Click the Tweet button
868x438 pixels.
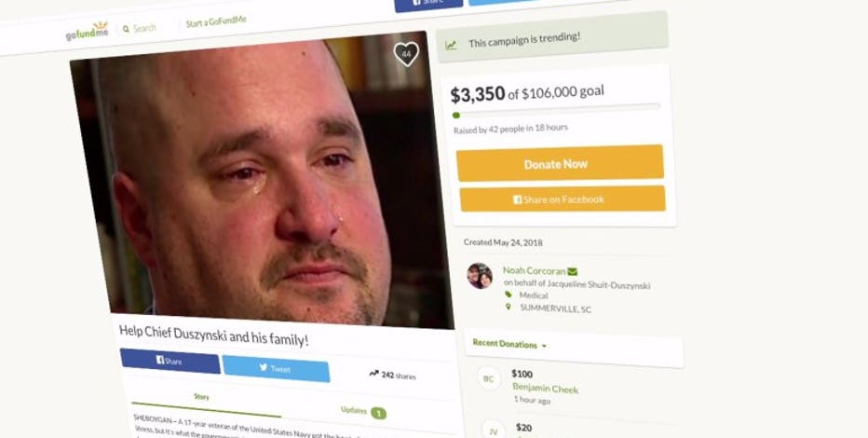coord(276,369)
